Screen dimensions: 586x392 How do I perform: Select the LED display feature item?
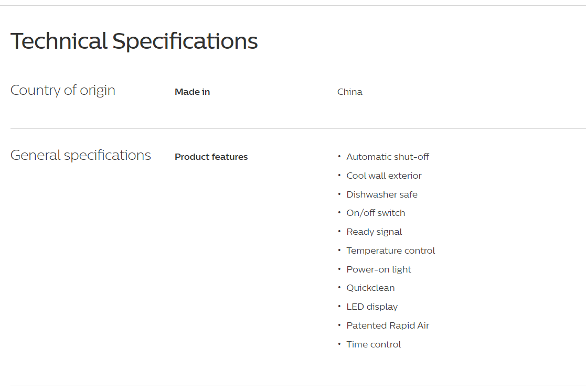coord(372,307)
